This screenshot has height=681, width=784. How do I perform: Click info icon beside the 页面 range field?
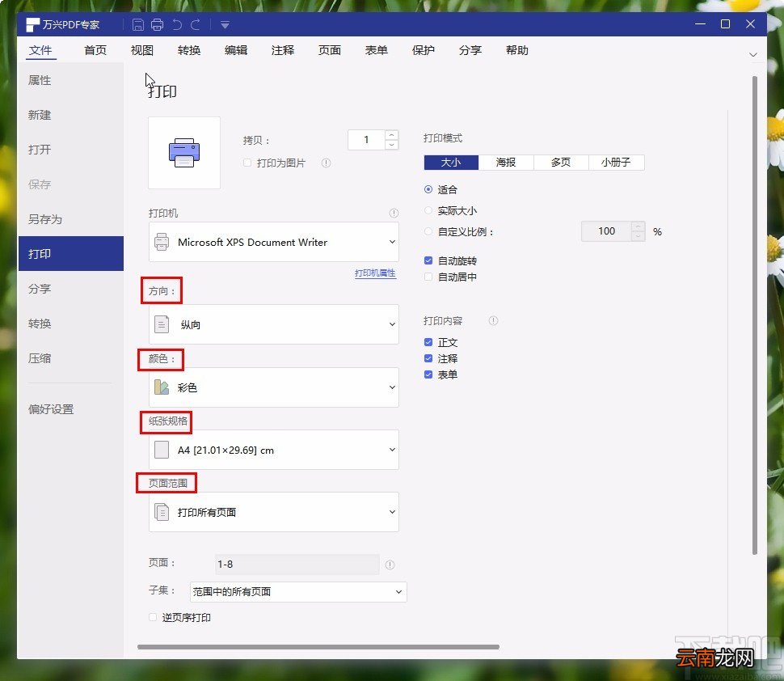(390, 565)
